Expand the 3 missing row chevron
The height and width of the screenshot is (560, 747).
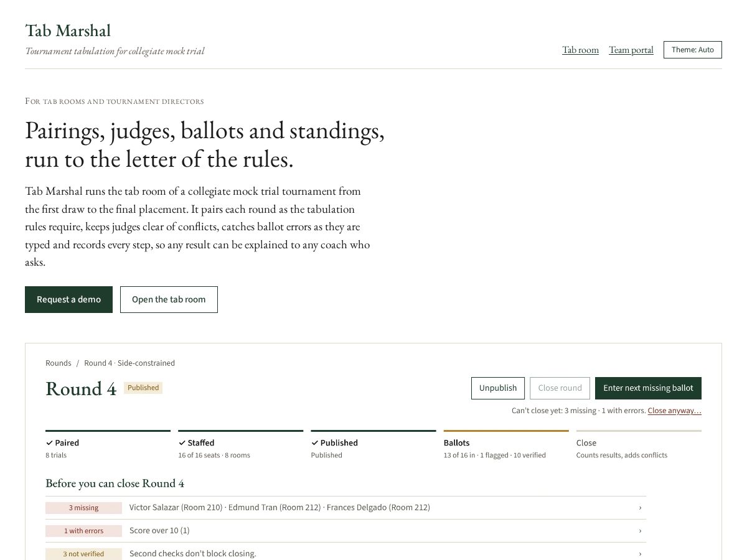(640, 508)
